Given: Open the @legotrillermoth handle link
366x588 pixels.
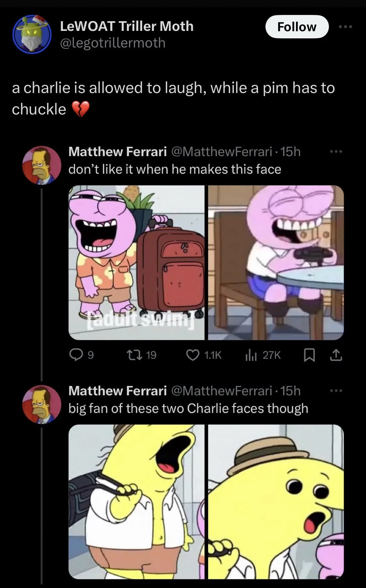Looking at the screenshot, I should point(113,43).
